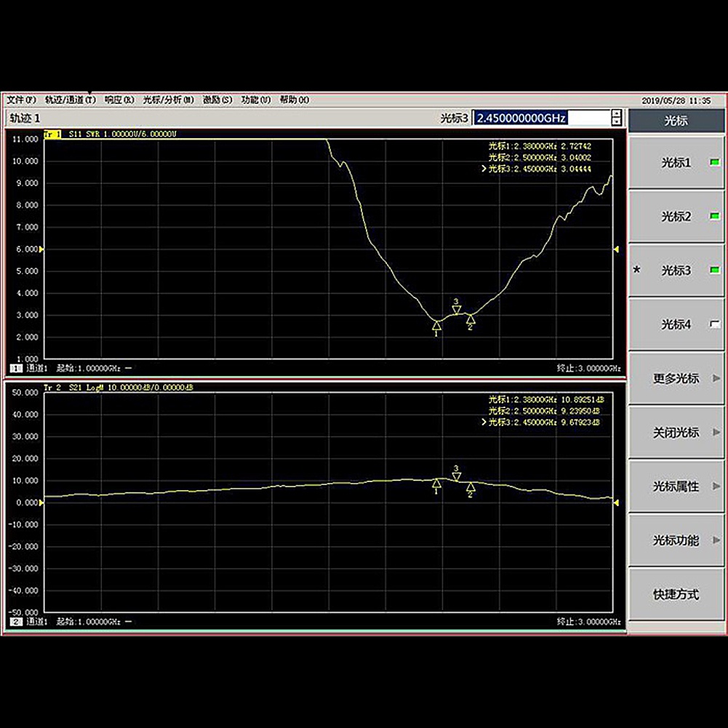Click the window 2 number badge

pos(15,623)
